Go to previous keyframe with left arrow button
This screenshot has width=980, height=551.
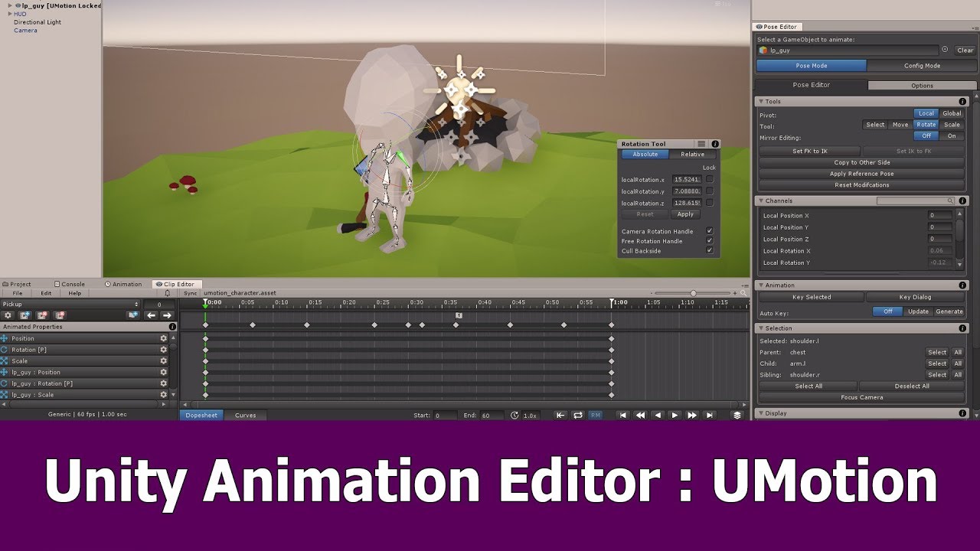[x=152, y=315]
